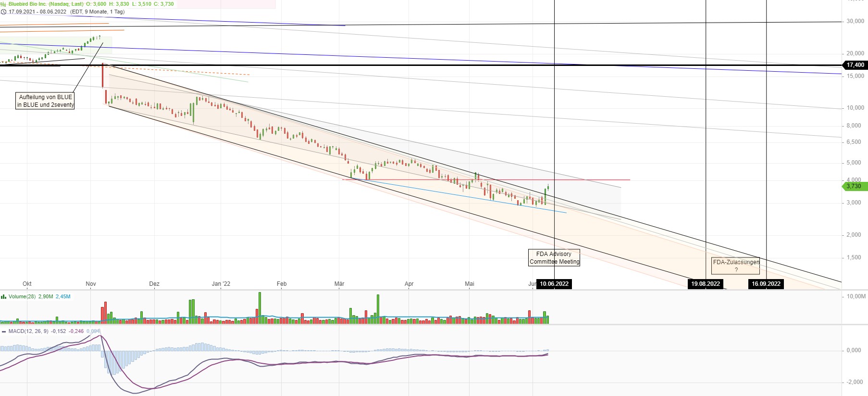Click the date range 17.09.2021 - 08.06.2022
The width and height of the screenshot is (868, 396).
(37, 12)
